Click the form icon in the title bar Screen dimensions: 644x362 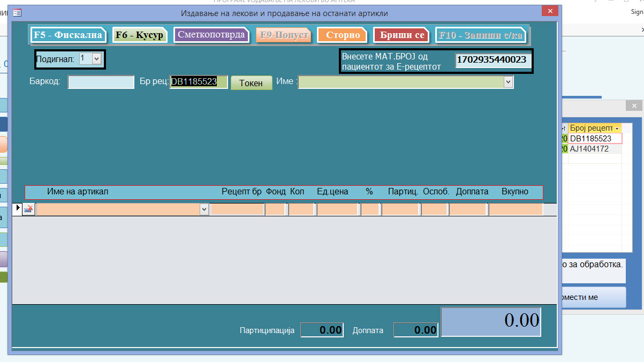click(17, 12)
